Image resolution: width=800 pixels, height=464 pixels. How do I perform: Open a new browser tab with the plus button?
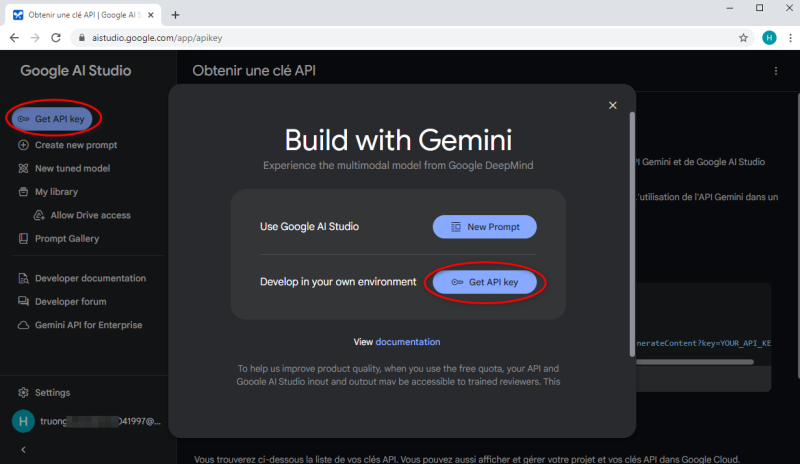pyautogui.click(x=175, y=15)
